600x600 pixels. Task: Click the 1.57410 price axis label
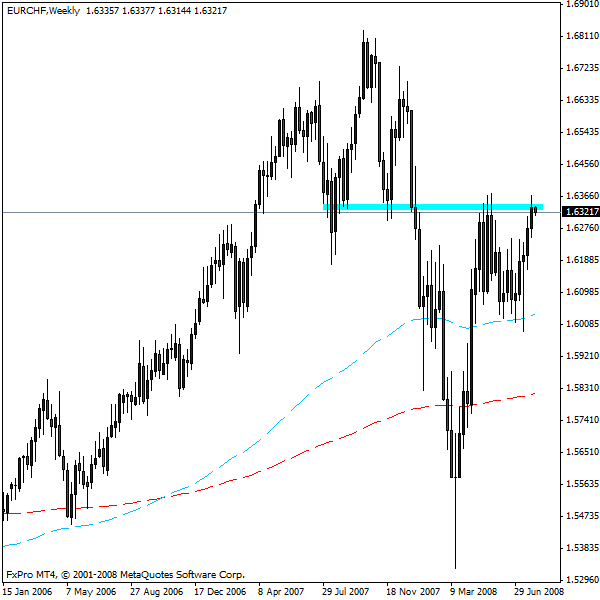(582, 420)
